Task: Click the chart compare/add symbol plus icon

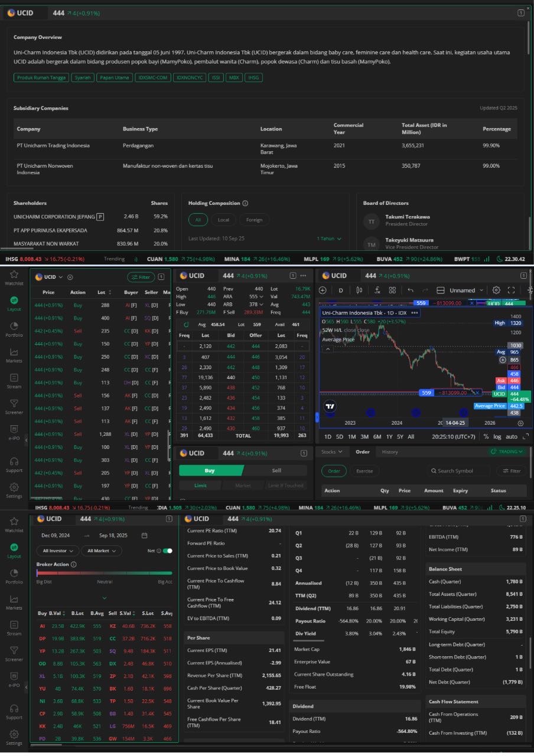Action: pos(323,290)
